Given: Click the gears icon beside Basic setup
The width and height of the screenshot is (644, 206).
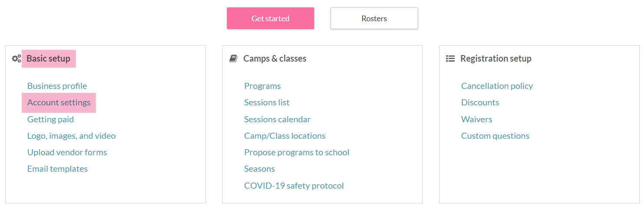Looking at the screenshot, I should click(x=16, y=59).
